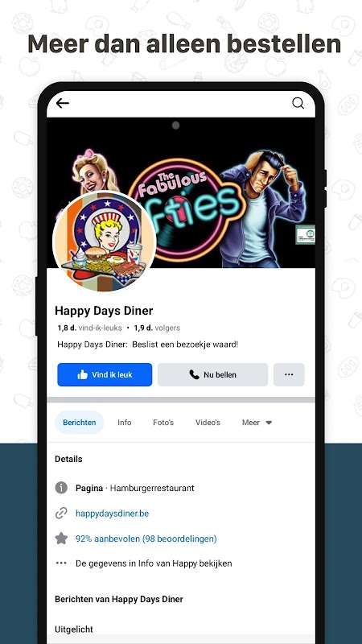The height and width of the screenshot is (644, 362).
Task: Tap the ellipsis icon beside De gegevens
Action: tap(61, 563)
